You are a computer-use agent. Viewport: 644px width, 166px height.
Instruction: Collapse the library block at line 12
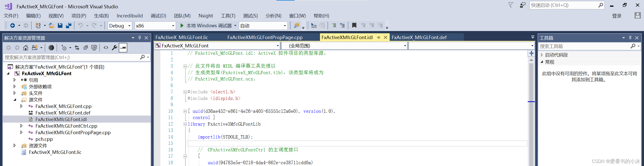click(185, 124)
